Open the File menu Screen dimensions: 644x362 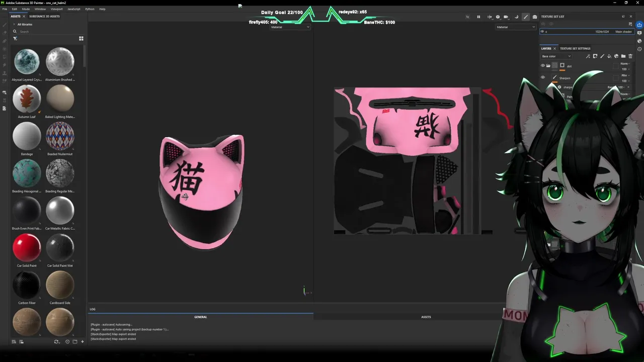click(x=5, y=9)
